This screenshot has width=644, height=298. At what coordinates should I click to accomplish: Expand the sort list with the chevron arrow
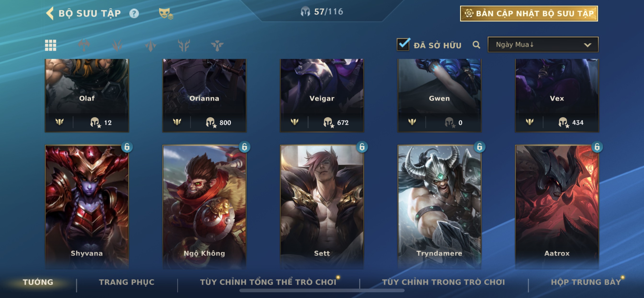click(587, 45)
